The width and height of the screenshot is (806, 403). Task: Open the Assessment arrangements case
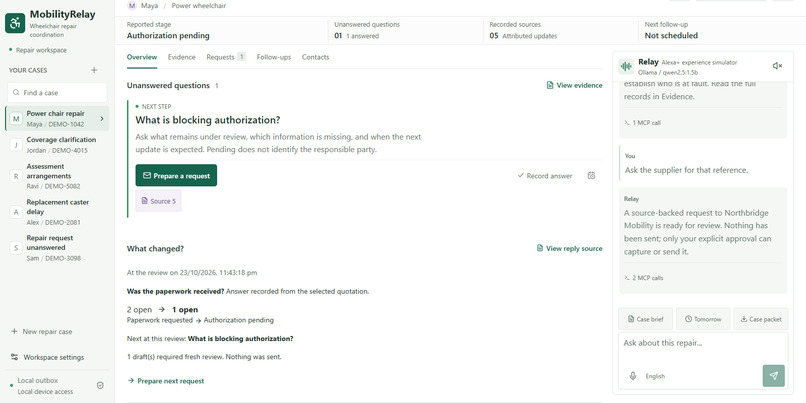[57, 176]
